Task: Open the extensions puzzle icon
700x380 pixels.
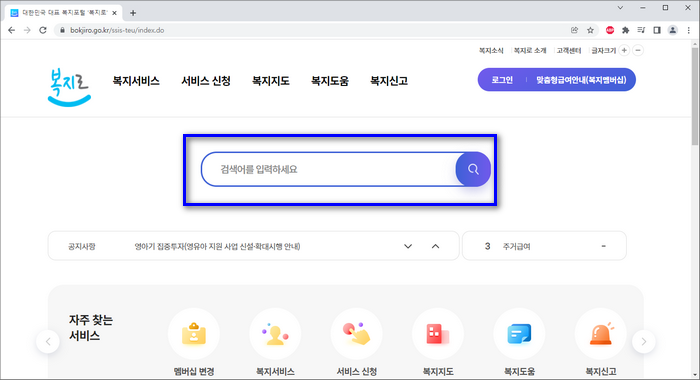Action: [625, 30]
